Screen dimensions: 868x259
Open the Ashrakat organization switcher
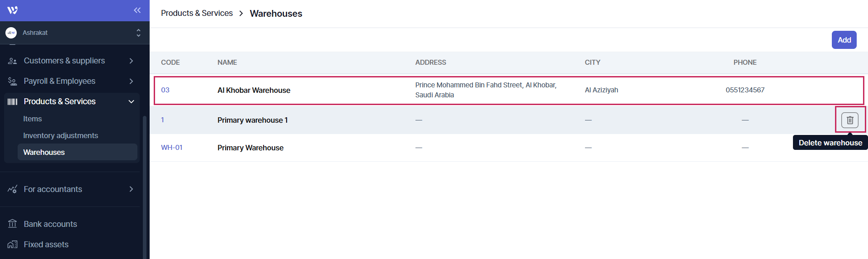pos(138,33)
